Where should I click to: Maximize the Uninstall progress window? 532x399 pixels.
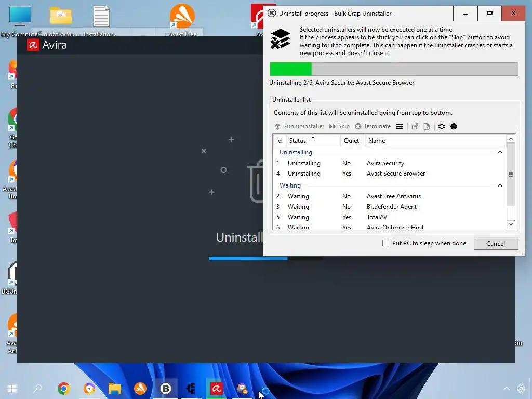(x=489, y=14)
